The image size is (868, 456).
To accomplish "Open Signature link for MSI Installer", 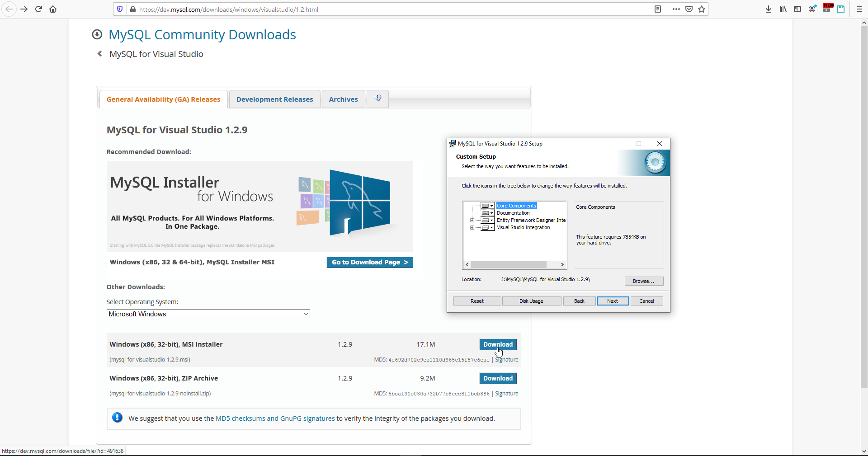I will pos(507,360).
